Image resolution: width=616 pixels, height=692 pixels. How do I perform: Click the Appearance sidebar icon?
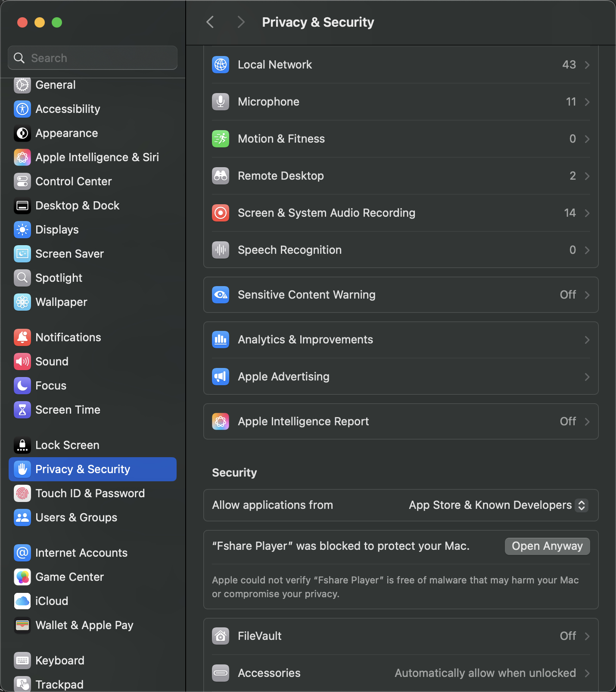click(22, 133)
